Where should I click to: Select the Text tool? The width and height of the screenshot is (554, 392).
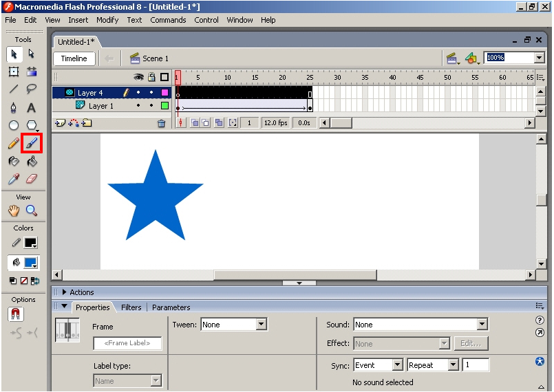point(32,107)
